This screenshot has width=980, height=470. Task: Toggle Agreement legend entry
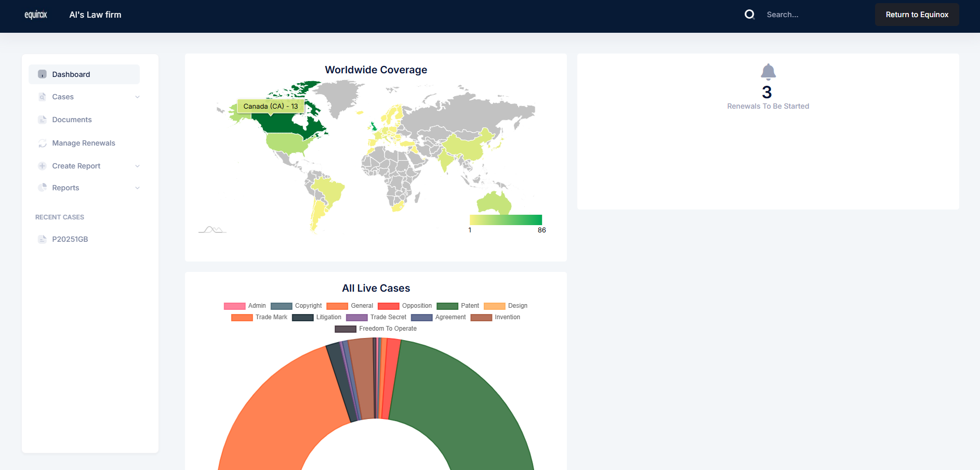click(439, 317)
